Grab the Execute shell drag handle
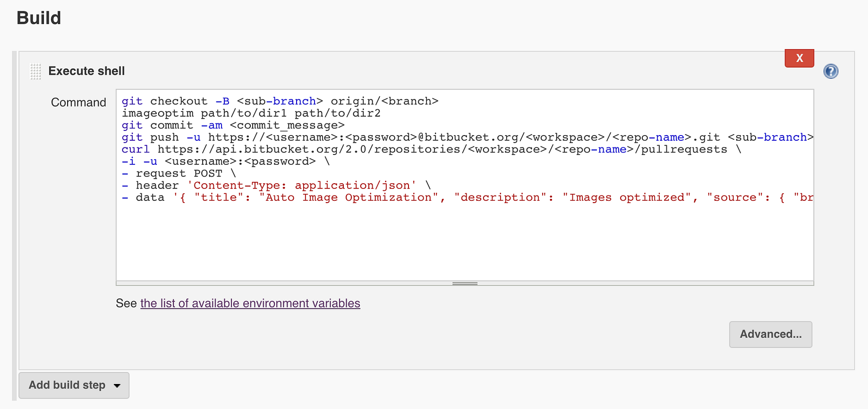Viewport: 868px width, 409px height. point(35,71)
